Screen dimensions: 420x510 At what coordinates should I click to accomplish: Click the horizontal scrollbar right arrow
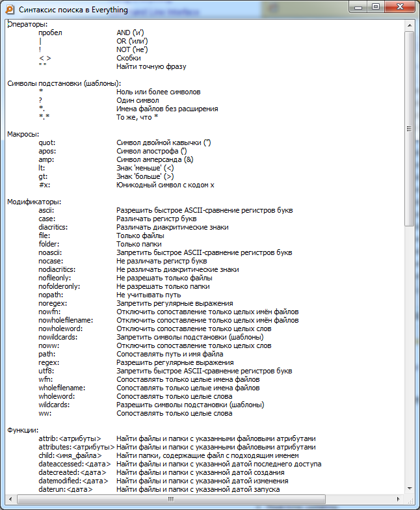pyautogui.click(x=399, y=498)
